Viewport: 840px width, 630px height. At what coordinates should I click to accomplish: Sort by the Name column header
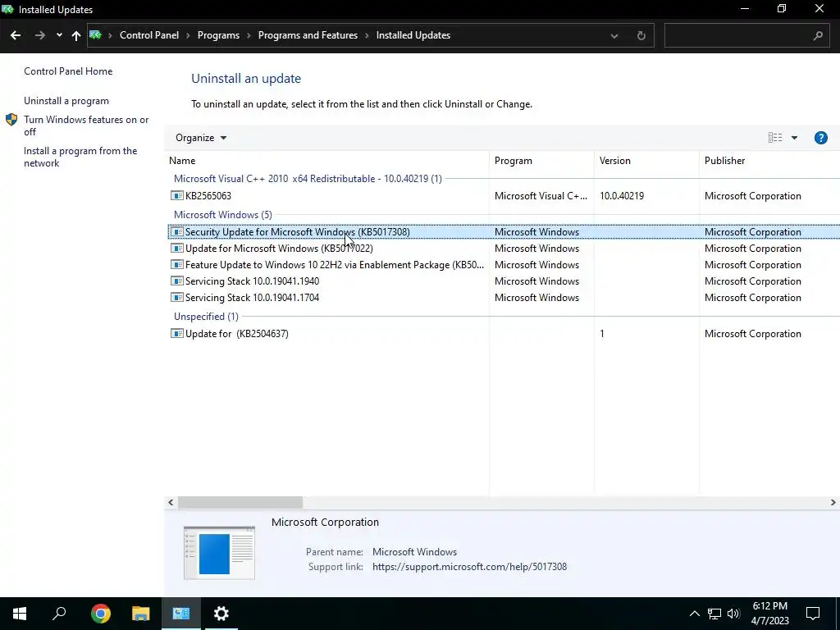coord(326,161)
